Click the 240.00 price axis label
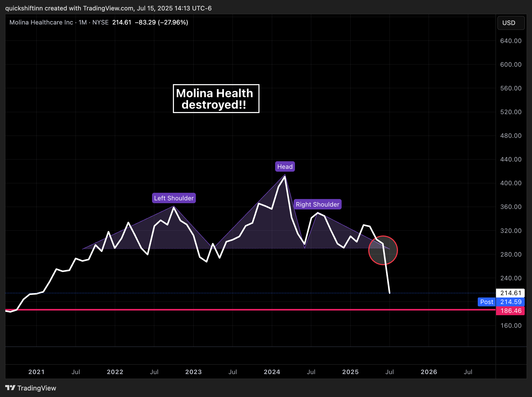532x397 pixels. pyautogui.click(x=511, y=278)
